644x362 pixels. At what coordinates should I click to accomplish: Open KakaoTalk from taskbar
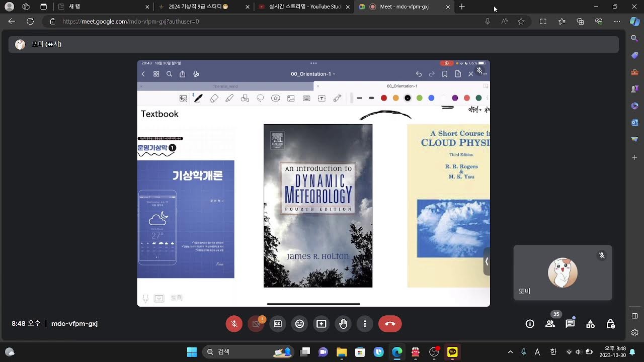453,352
